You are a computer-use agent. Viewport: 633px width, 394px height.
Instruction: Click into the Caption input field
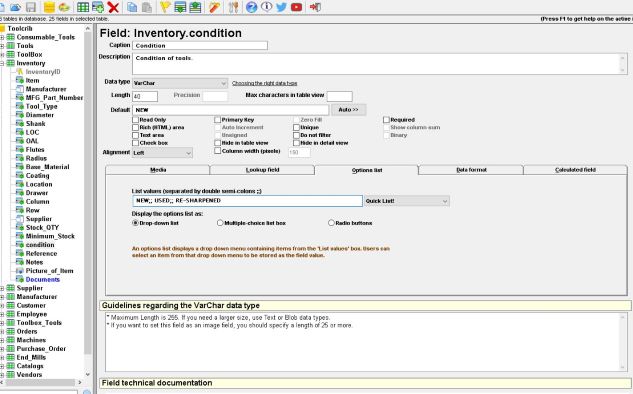(200, 46)
